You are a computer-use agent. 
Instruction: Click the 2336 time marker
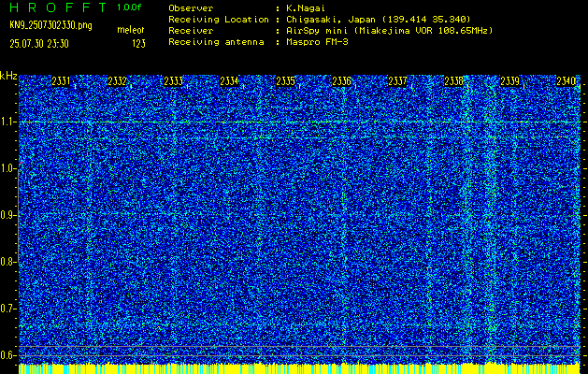(341, 80)
